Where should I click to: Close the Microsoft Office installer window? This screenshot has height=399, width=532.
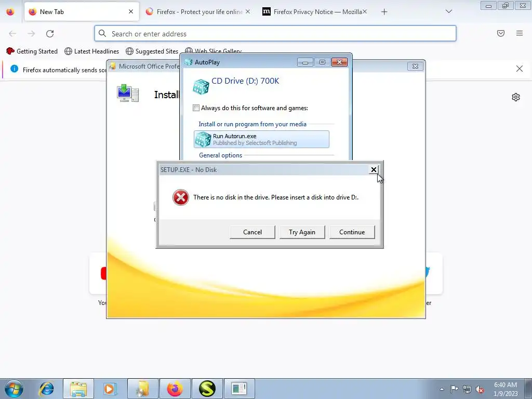[415, 66]
